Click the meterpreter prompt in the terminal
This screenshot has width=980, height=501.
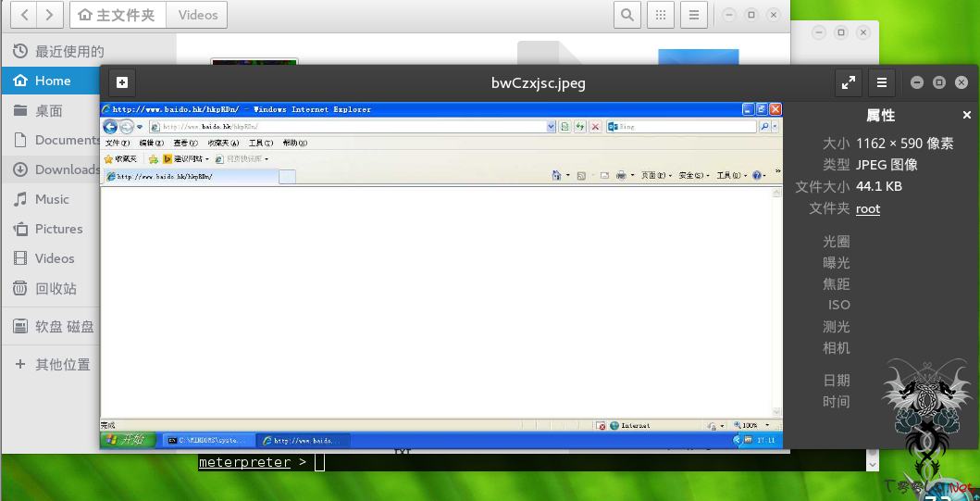[244, 463]
